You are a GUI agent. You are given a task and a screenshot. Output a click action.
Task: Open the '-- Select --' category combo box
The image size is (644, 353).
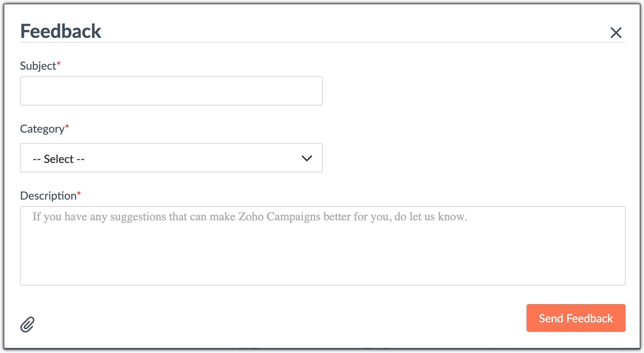171,158
